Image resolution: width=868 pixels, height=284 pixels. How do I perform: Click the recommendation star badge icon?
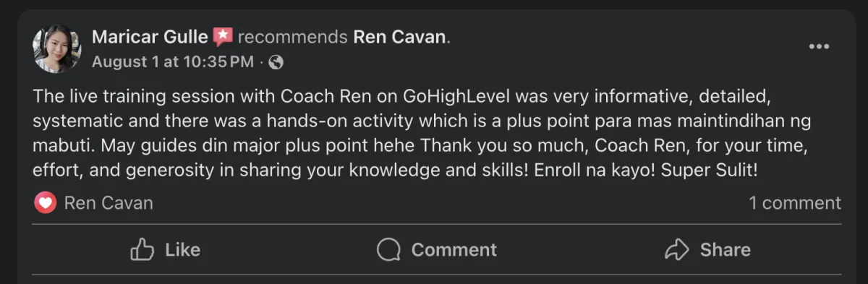[x=223, y=37]
